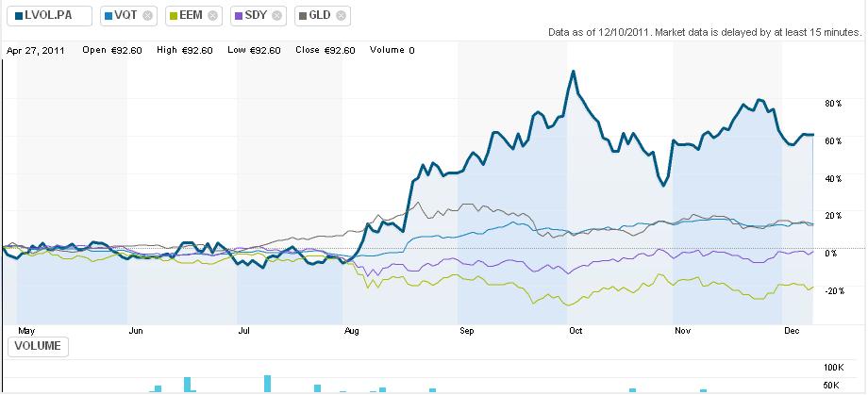The image size is (868, 395).
Task: Remove the VQT comparison ticker
Action: (x=147, y=16)
